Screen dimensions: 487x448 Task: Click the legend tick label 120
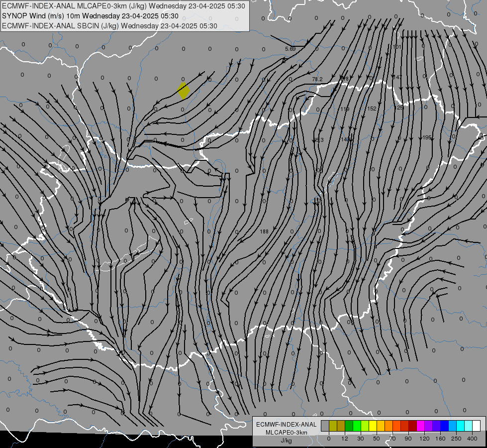424,439
